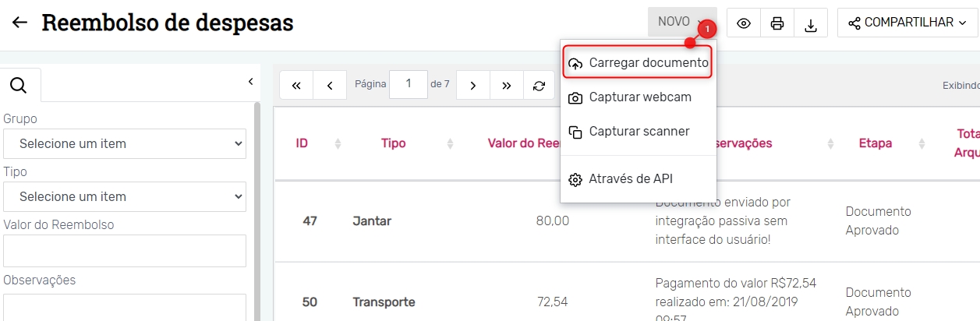Collapse the left filter panel
Viewport: 980px width, 321px height.
[250, 81]
